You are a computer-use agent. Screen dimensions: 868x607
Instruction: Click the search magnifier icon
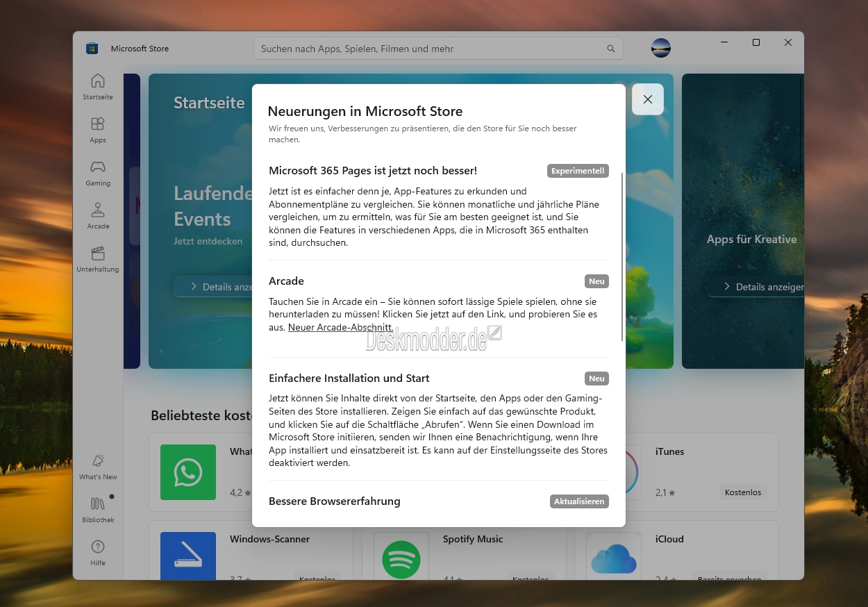[611, 49]
